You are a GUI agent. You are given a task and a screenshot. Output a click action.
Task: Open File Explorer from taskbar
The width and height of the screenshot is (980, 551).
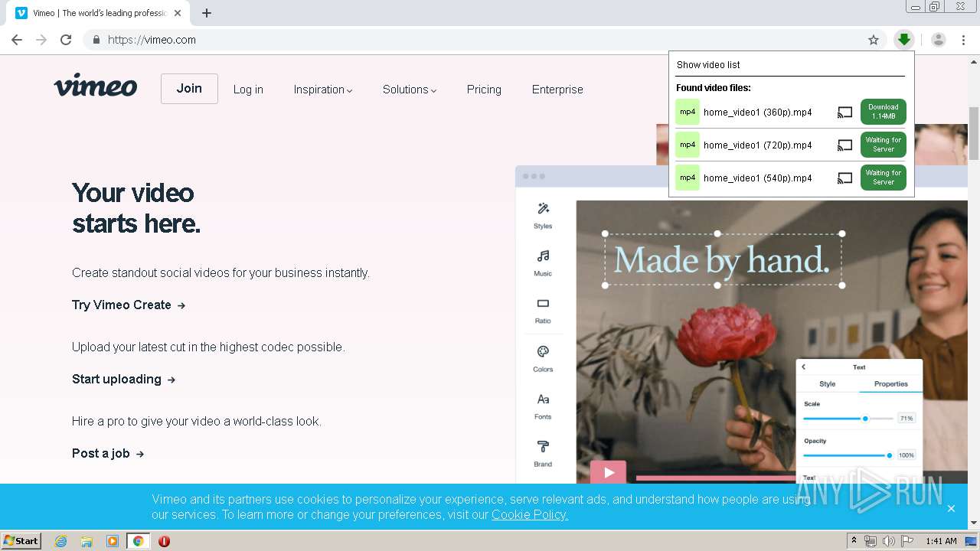[x=87, y=541]
